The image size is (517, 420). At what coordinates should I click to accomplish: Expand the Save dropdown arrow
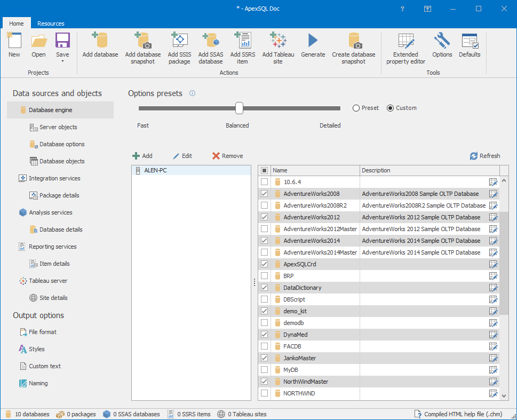[x=62, y=61]
